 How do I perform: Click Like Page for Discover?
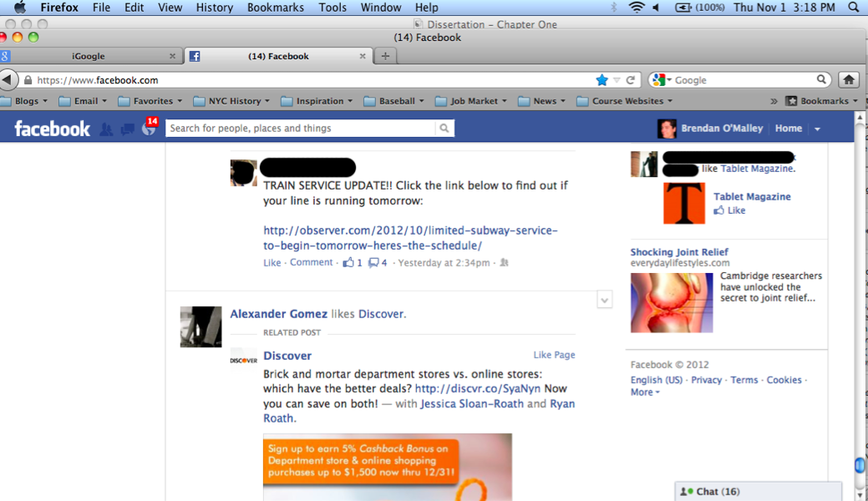click(554, 355)
